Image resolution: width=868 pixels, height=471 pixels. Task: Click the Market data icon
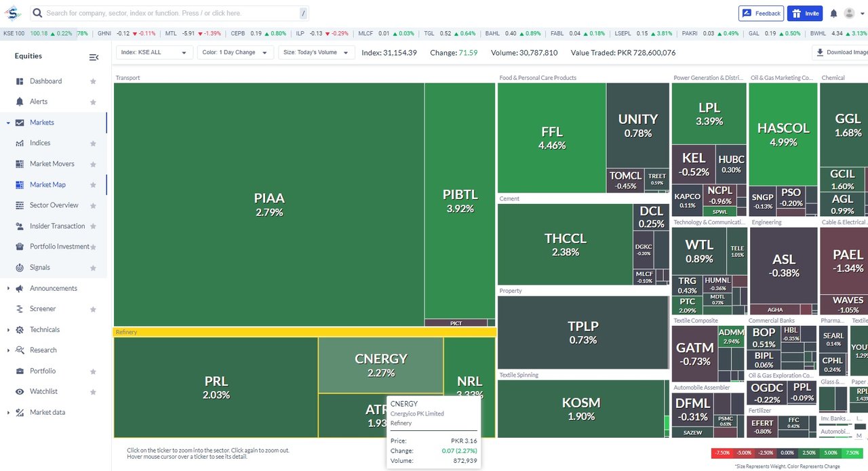(x=20, y=412)
